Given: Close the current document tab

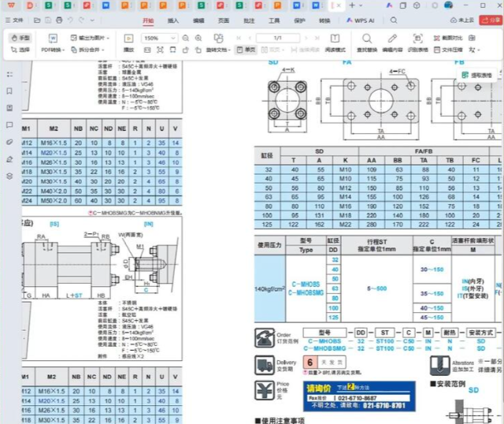Looking at the screenshot, I should [339, 6].
